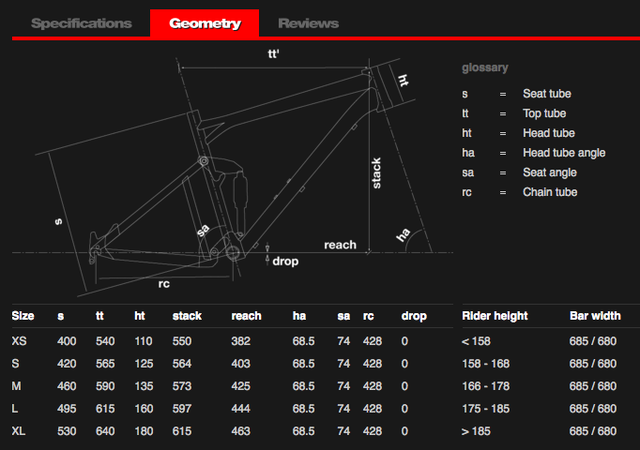Switch to the Reviews tab
The image size is (640, 450).
click(308, 23)
